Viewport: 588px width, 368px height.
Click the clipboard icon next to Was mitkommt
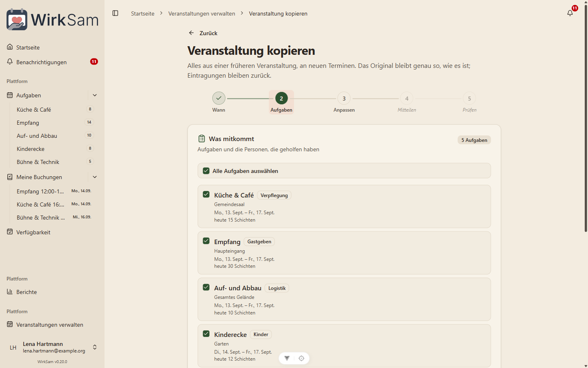point(202,139)
